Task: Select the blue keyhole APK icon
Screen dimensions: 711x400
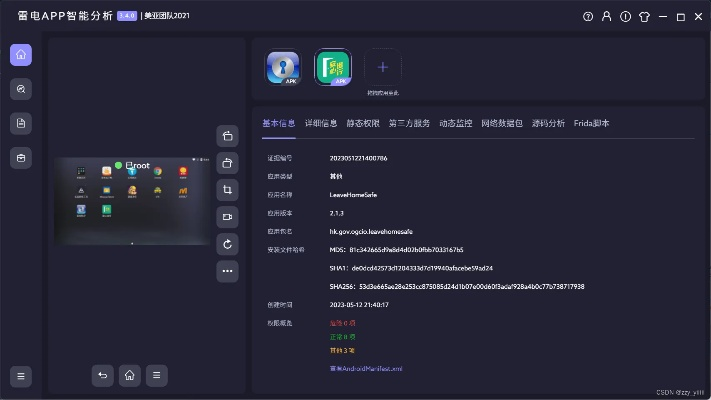Action: (283, 67)
